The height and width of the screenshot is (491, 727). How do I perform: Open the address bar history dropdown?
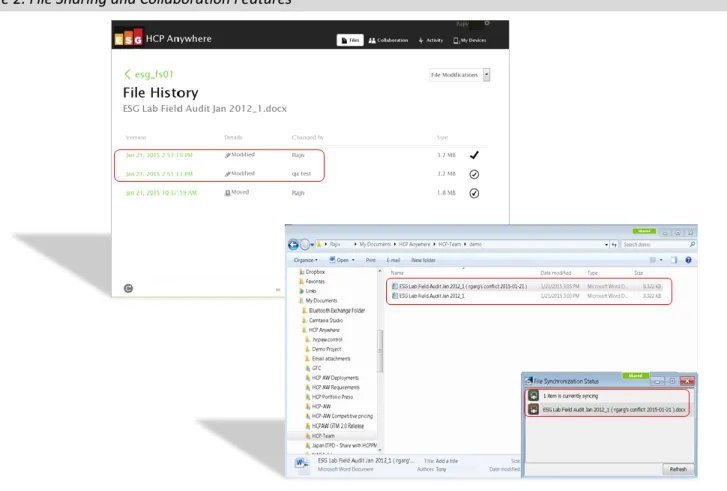point(606,244)
